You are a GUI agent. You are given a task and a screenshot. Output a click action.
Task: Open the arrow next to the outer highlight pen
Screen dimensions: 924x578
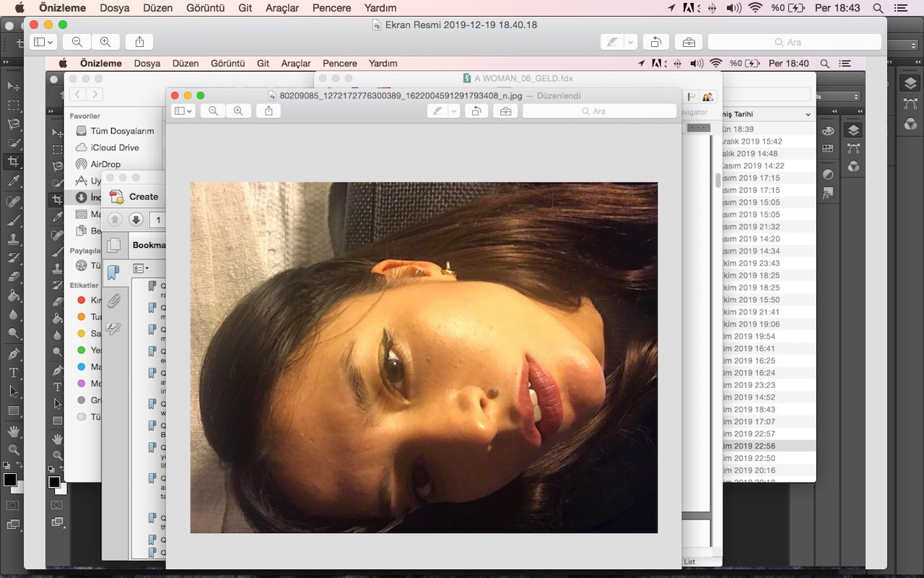pos(630,42)
